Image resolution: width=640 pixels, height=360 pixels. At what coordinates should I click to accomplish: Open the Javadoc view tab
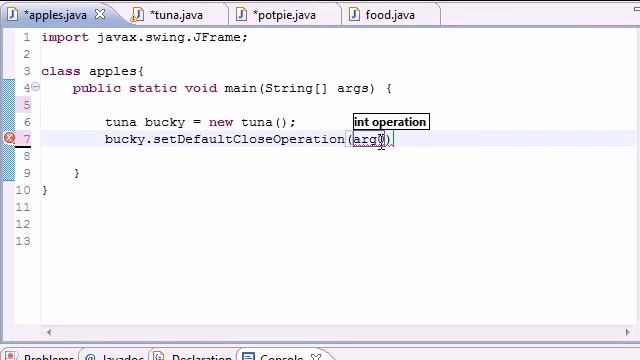tap(114, 356)
